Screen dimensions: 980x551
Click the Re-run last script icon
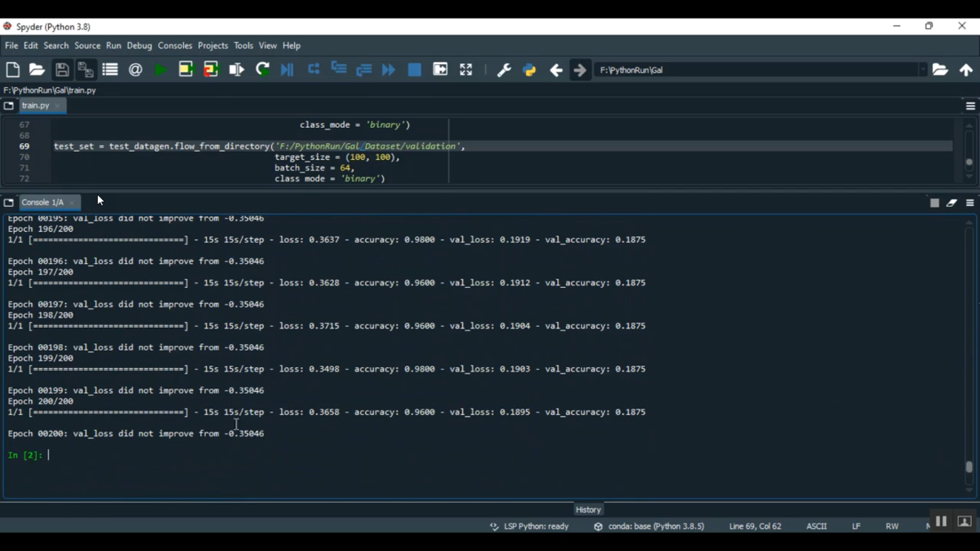point(263,70)
